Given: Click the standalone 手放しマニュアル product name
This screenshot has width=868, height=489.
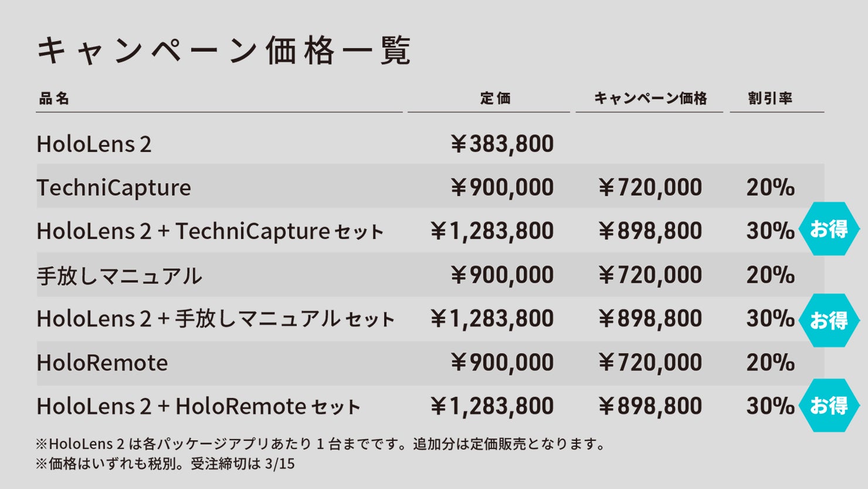Looking at the screenshot, I should point(120,275).
